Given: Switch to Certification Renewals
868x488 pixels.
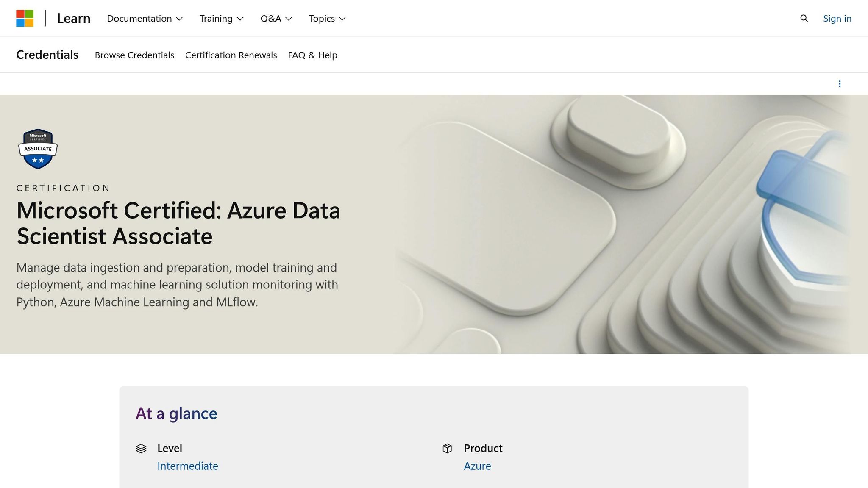Looking at the screenshot, I should coord(231,55).
